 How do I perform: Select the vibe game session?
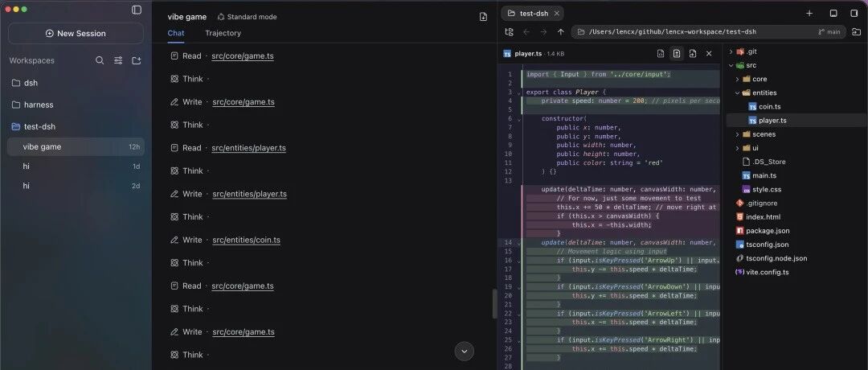pyautogui.click(x=76, y=146)
